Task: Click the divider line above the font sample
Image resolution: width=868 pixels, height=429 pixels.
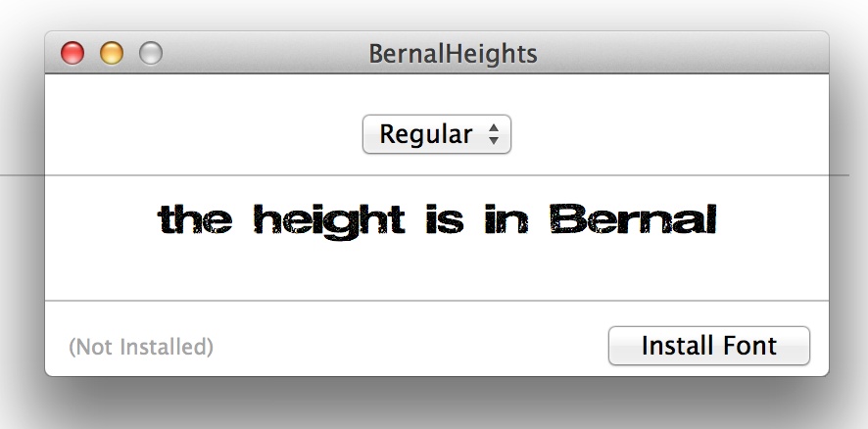Action: click(436, 175)
